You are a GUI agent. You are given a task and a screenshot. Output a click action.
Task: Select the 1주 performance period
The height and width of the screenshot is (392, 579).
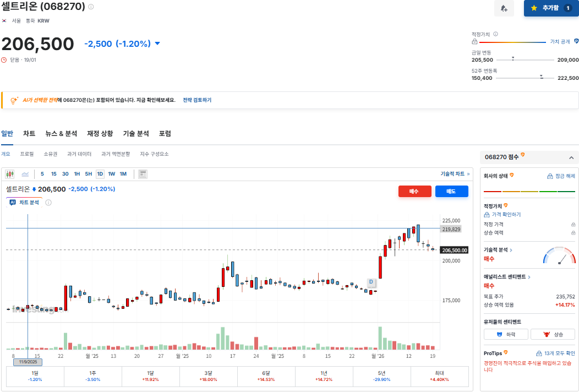[92, 377]
